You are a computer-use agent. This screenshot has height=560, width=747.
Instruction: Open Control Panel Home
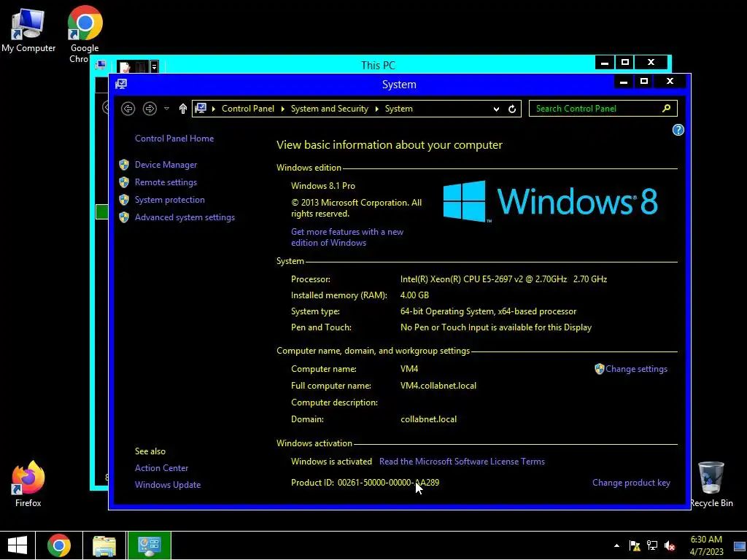(174, 138)
